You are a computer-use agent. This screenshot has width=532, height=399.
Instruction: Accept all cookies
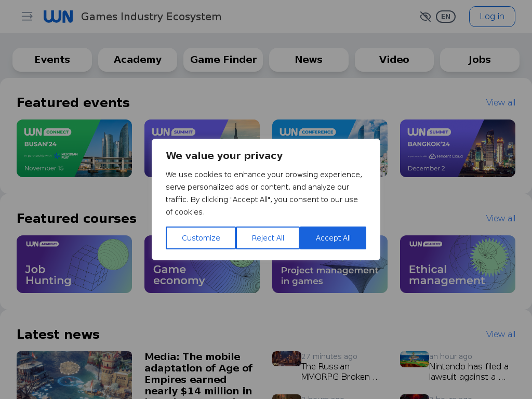(333, 238)
